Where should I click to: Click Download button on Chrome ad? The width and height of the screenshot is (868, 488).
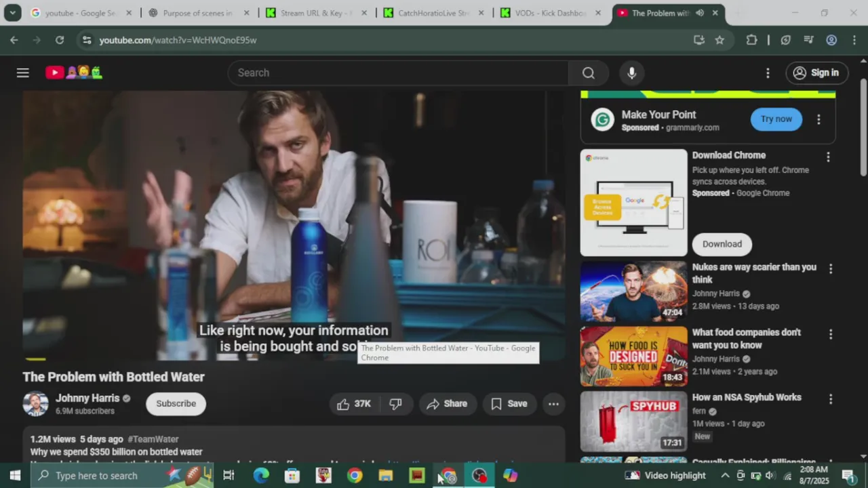(x=722, y=244)
